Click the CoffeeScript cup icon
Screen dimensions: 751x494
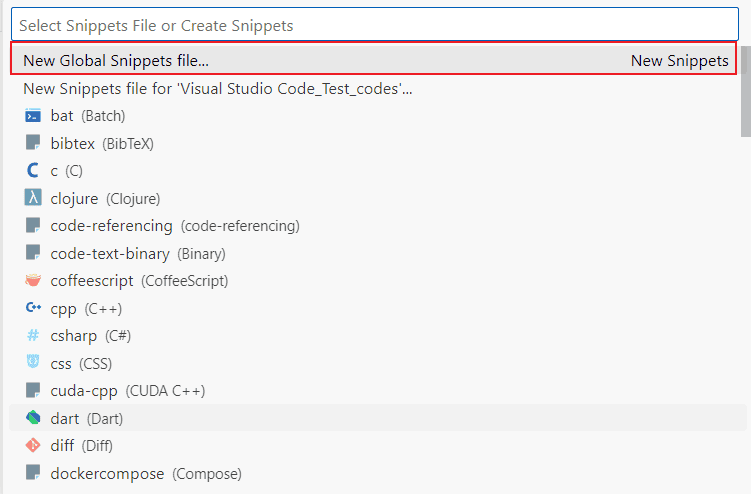point(33,280)
